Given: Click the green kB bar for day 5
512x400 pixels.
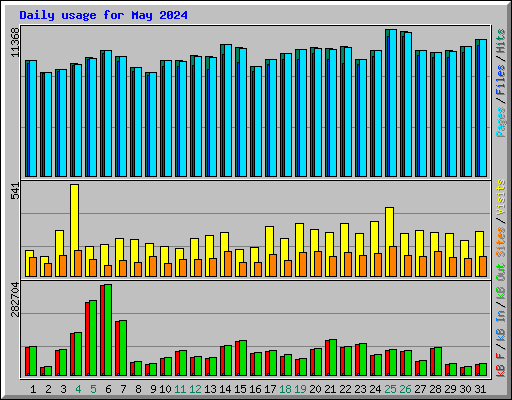Looking at the screenshot, I should (93, 338).
